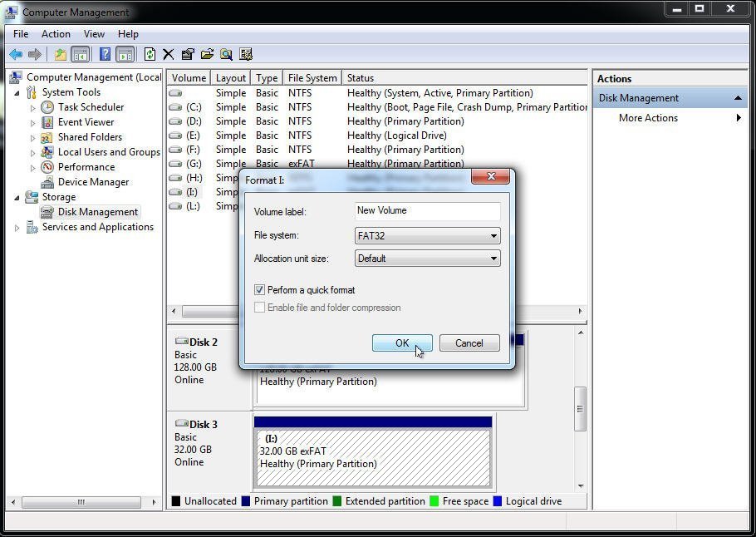Click the vertical scrollbar thumb in disk pane
Viewport: 756px width, 537px height.
pos(580,409)
